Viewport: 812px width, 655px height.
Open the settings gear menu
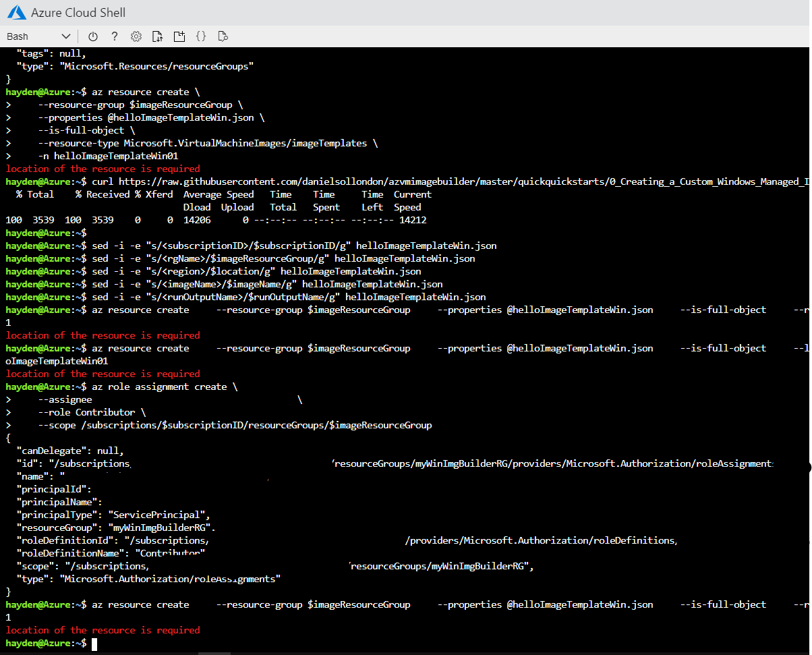click(136, 36)
